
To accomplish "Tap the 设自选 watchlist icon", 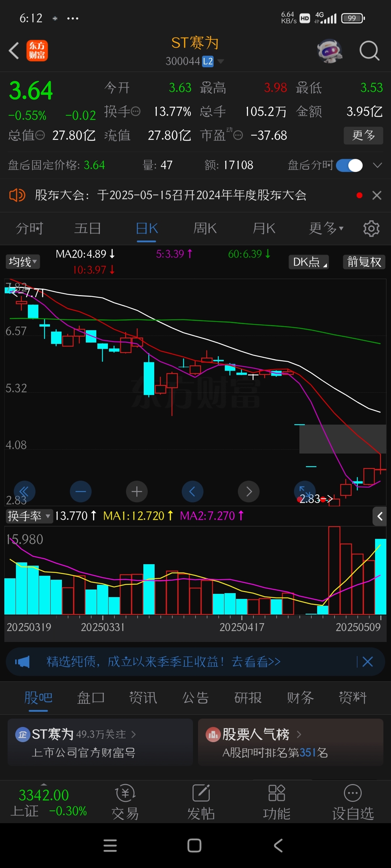I will coord(353,803).
